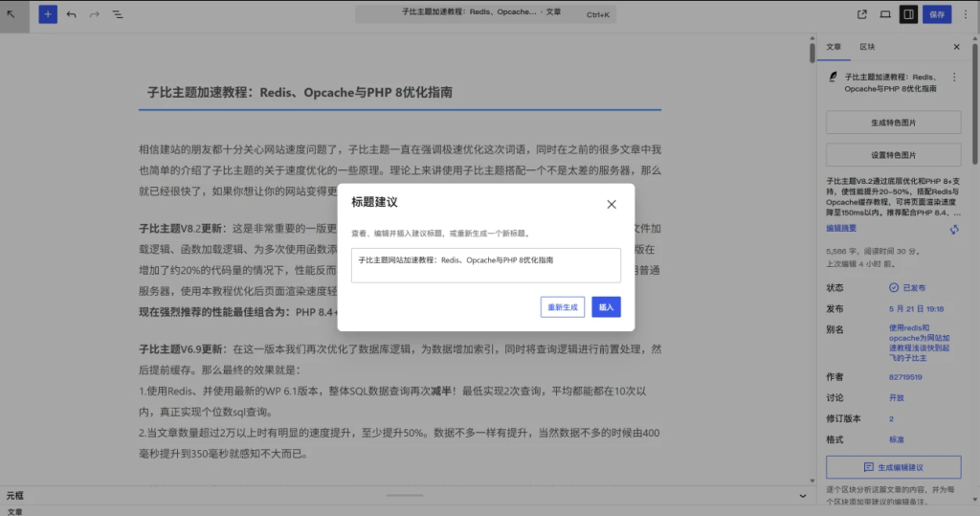
Task: Click the back arrow icon at top-left
Action: point(11,14)
